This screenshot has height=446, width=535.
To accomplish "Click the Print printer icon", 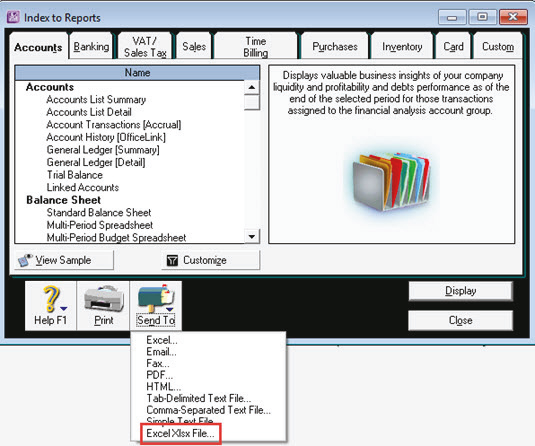I will [x=104, y=299].
